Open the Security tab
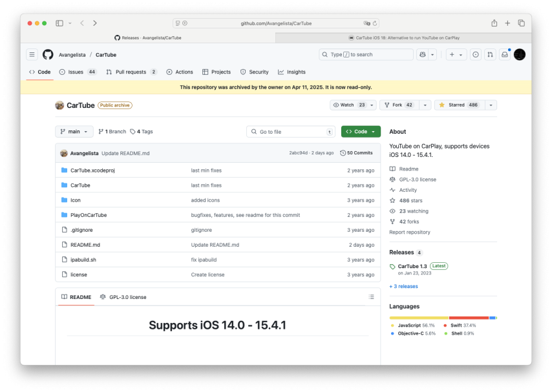Viewport: 552px width, 392px height. 254,72
